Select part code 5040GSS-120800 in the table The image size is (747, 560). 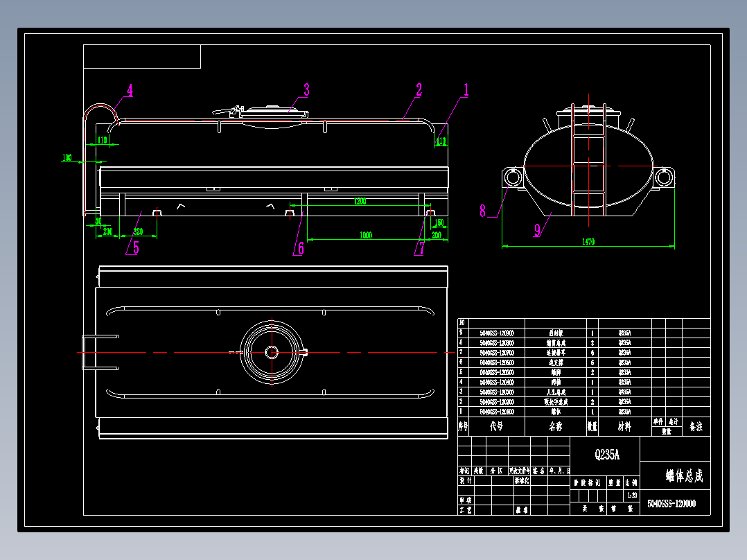497,342
